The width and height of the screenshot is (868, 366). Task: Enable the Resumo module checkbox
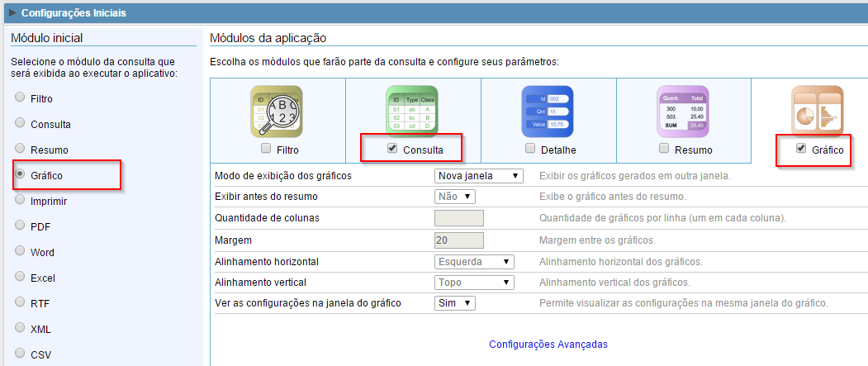(x=662, y=150)
